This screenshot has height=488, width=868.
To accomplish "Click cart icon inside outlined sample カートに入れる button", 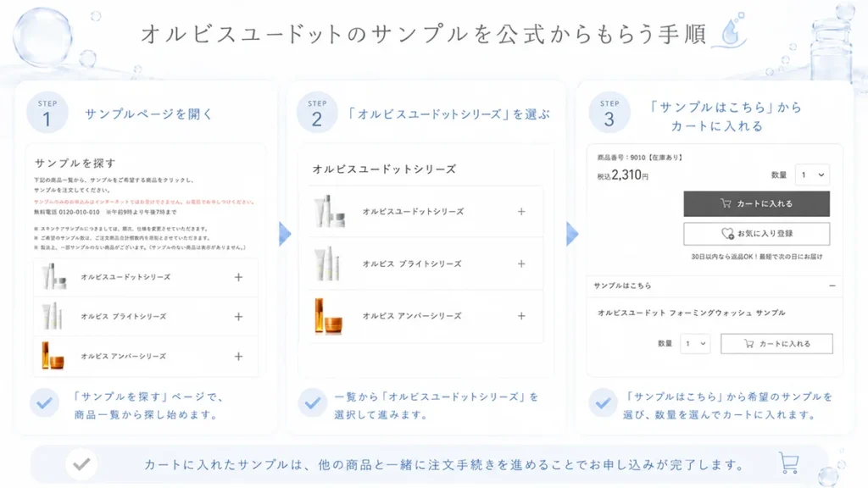I will (749, 344).
